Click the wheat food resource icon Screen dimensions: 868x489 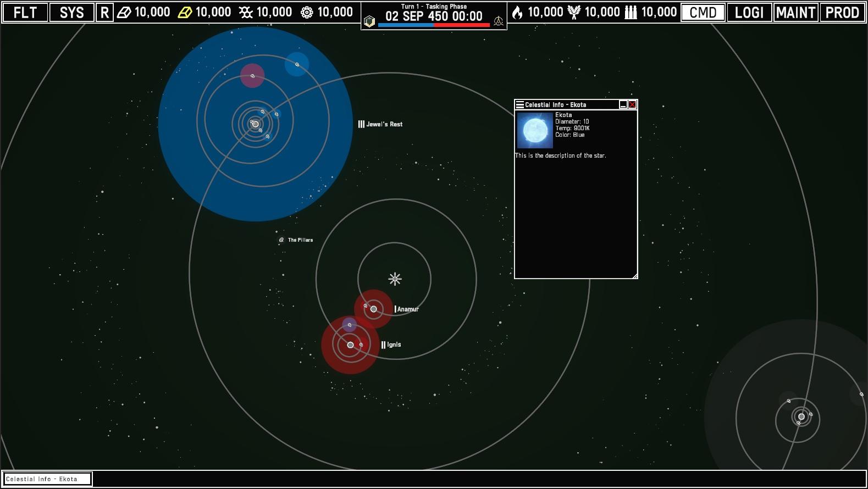[x=574, y=12]
